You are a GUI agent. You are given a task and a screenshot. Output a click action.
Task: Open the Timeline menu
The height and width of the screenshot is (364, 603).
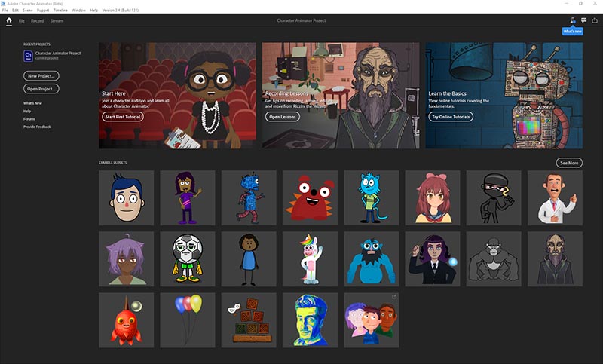tap(60, 11)
